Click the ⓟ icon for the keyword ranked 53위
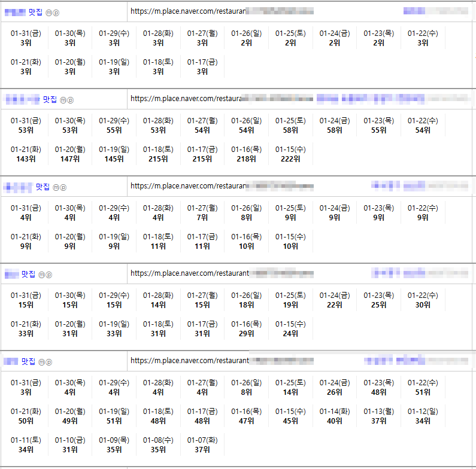476x469 pixels. click(x=71, y=100)
